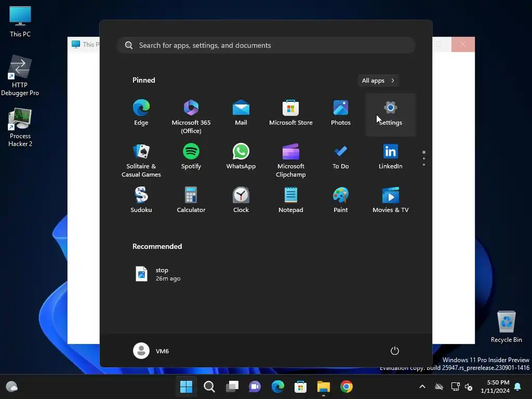Open the clock showing 5:50 PM
The width and height of the screenshot is (532, 399).
(495, 387)
